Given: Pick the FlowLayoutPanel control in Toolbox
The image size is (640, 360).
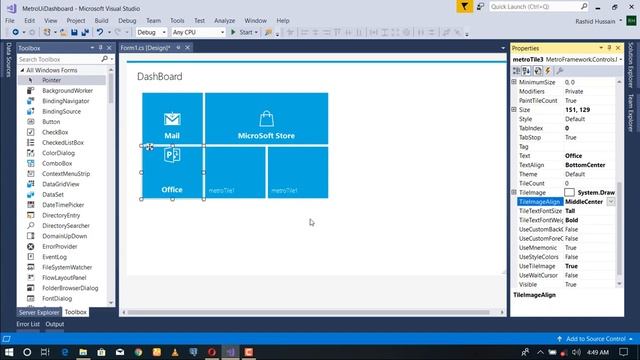Looking at the screenshot, I should tap(64, 278).
